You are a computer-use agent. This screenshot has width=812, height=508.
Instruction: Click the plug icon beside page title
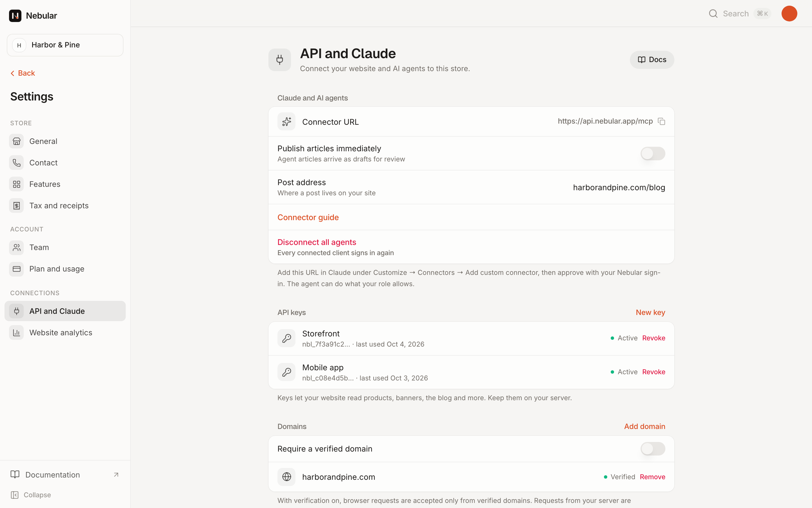[x=279, y=60]
